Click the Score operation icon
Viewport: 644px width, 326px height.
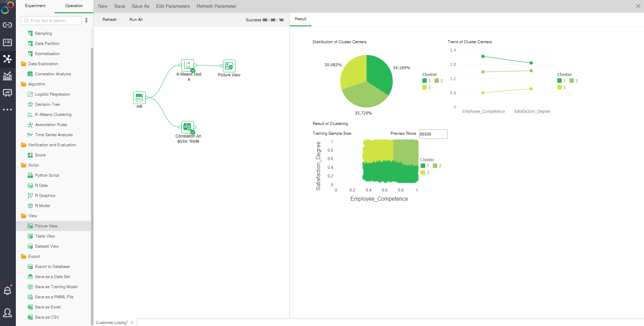click(x=30, y=155)
